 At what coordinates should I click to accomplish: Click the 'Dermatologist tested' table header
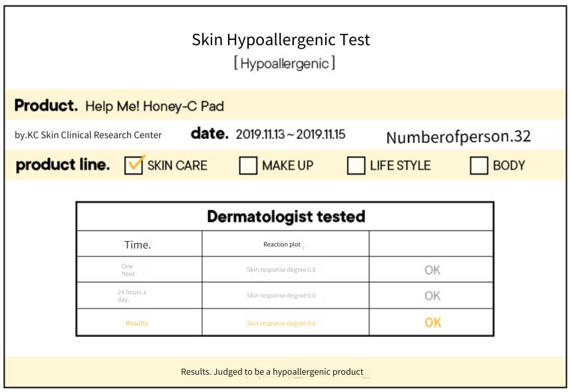[x=286, y=217]
